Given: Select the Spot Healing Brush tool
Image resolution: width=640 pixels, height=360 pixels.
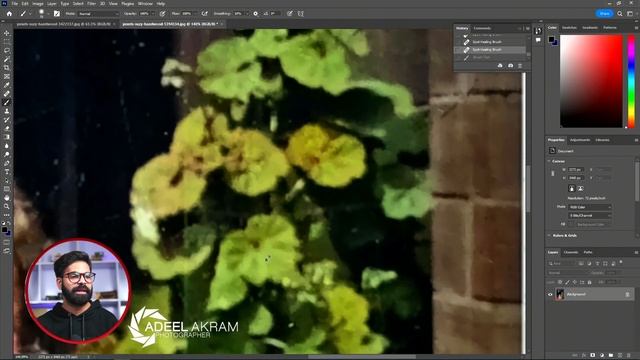Looking at the screenshot, I should [7, 94].
